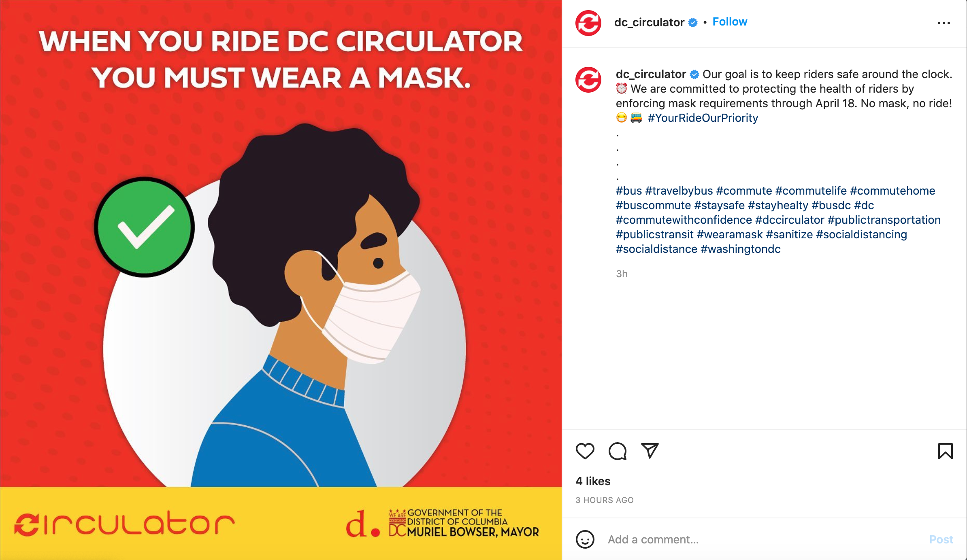
Task: Click the dc_circulator header profile avatar
Action: (x=588, y=23)
